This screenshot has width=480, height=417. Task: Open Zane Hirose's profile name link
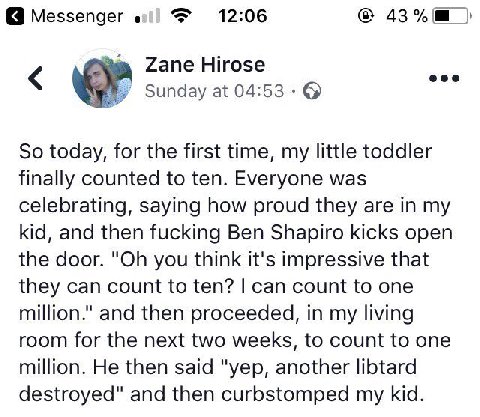tap(205, 65)
